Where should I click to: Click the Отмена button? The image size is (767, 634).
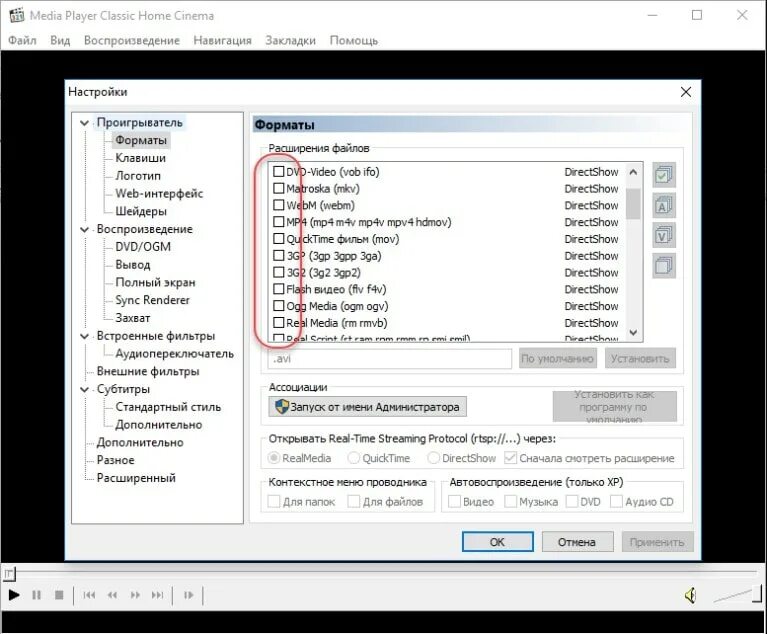coord(577,542)
